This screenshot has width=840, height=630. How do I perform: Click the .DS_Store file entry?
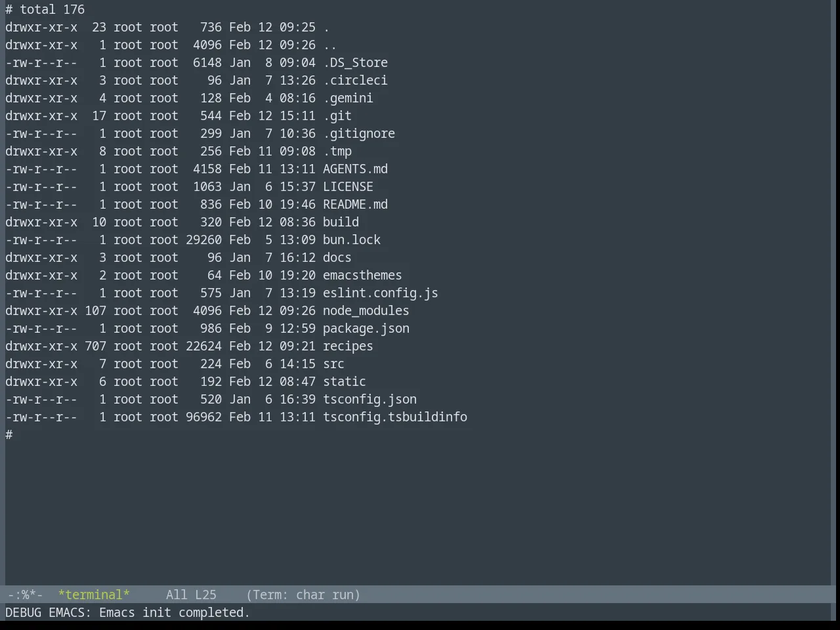(355, 62)
